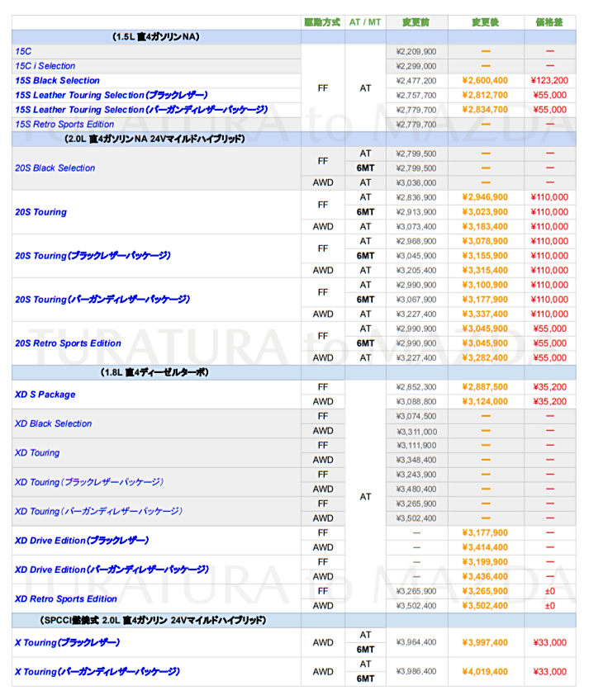This screenshot has height=700, width=589.
Task: Click the ¥2,209,900 price cell
Action: pos(416,52)
